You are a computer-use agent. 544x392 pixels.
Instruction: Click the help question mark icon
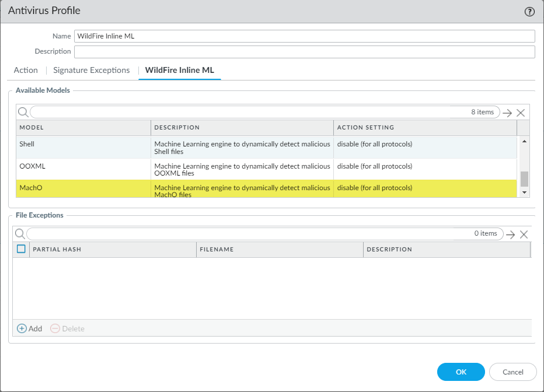[529, 11]
